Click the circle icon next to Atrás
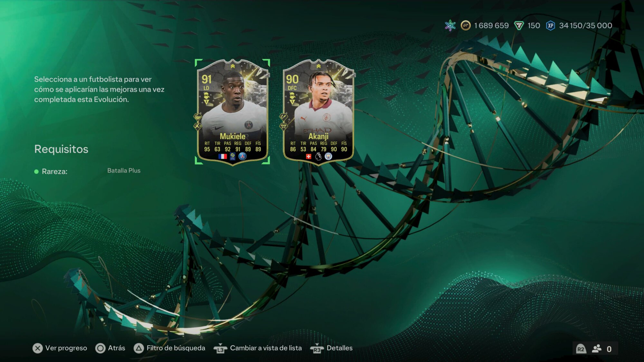The width and height of the screenshot is (644, 362). (x=100, y=348)
